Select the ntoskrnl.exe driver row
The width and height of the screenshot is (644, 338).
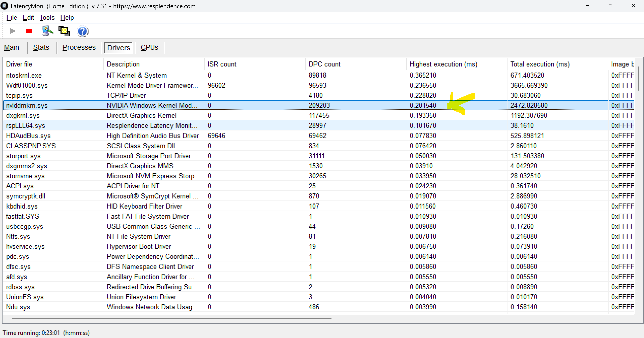(x=24, y=75)
